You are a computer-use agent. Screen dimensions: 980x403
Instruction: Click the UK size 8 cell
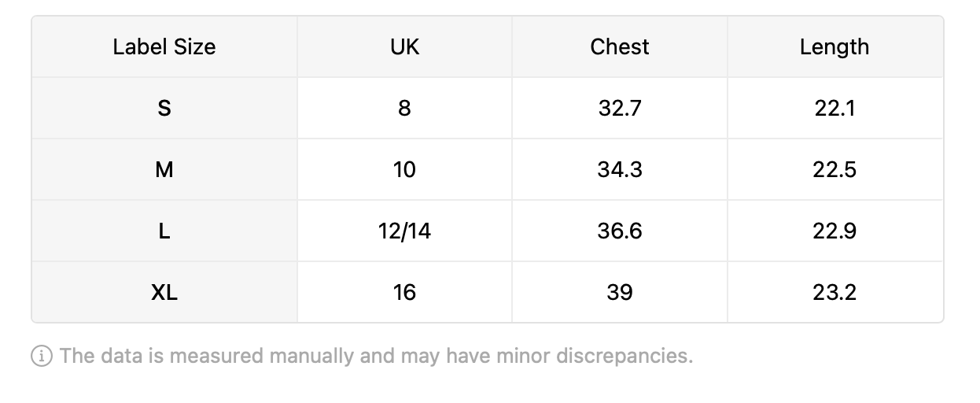404,108
